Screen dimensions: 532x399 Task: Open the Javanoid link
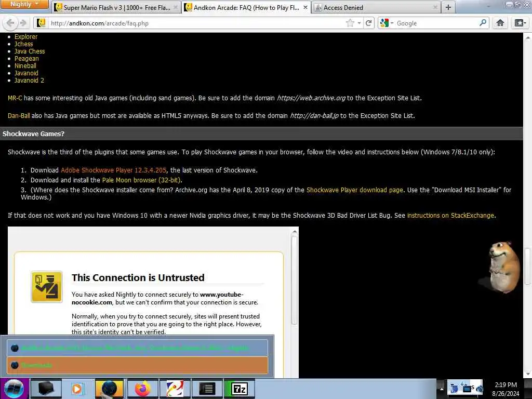pyautogui.click(x=26, y=73)
